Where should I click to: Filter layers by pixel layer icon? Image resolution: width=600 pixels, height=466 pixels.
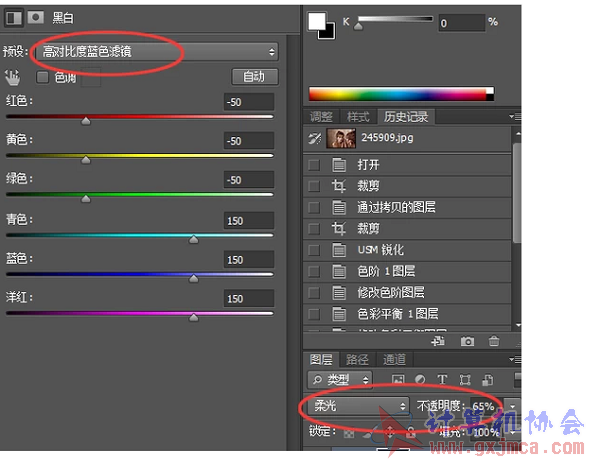tap(398, 380)
